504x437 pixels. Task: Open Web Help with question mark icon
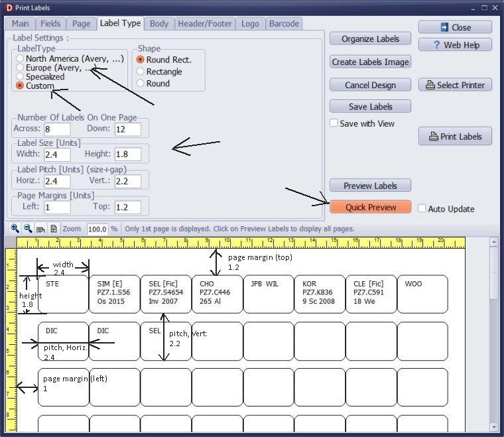pyautogui.click(x=454, y=44)
